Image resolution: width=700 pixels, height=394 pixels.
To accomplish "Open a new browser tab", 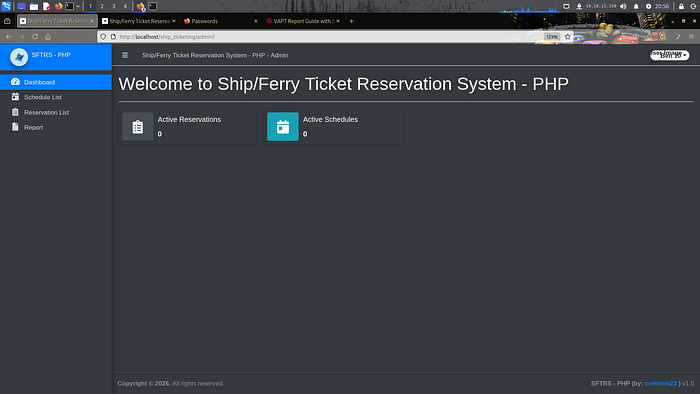I will click(351, 21).
